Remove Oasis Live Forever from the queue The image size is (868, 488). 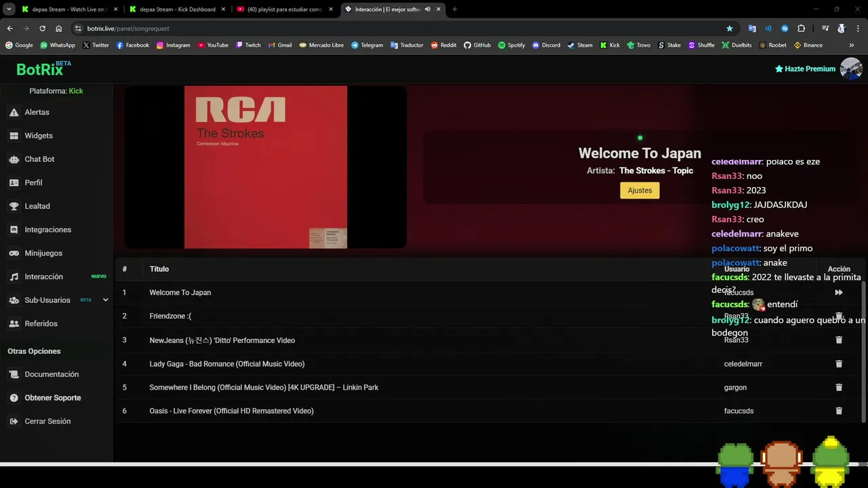click(x=839, y=411)
